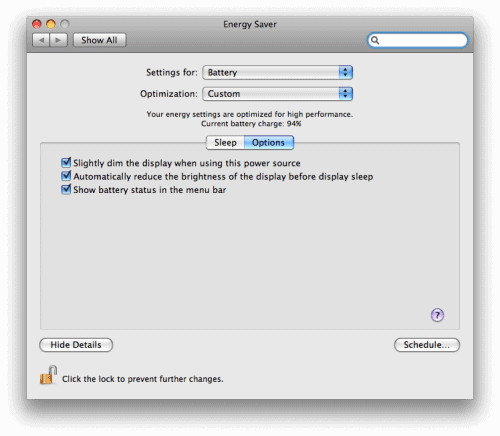Click the Optimization dropdown stepper arrows
Screen dimensions: 500x436
pyautogui.click(x=346, y=94)
